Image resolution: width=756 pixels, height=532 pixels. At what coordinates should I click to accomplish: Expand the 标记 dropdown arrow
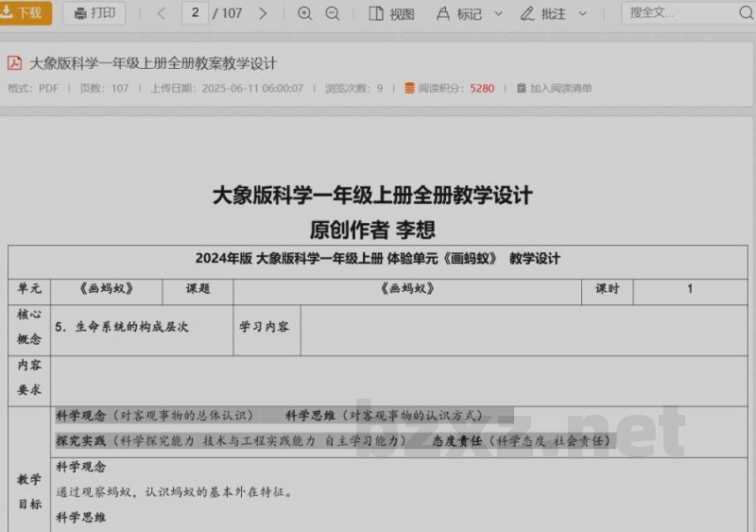(499, 13)
